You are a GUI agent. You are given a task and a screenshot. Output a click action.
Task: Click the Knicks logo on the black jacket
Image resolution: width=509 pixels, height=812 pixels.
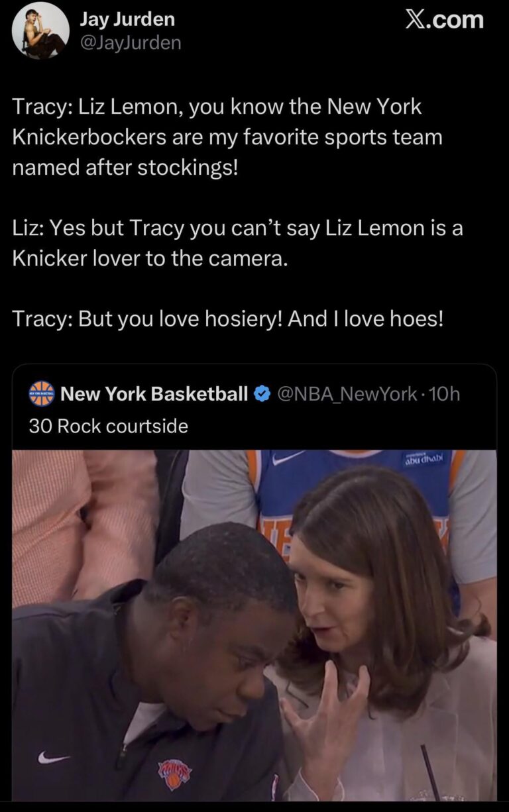coord(174,774)
